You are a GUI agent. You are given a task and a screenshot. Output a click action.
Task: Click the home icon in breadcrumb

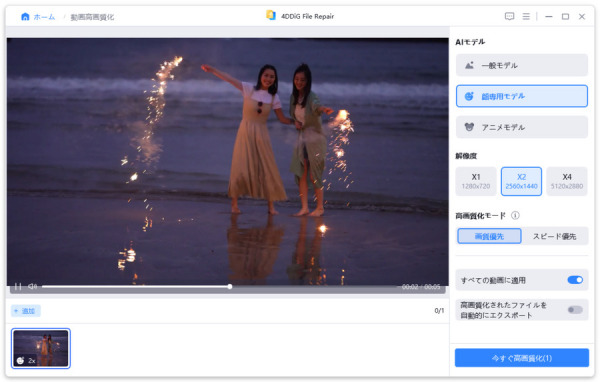coord(25,16)
